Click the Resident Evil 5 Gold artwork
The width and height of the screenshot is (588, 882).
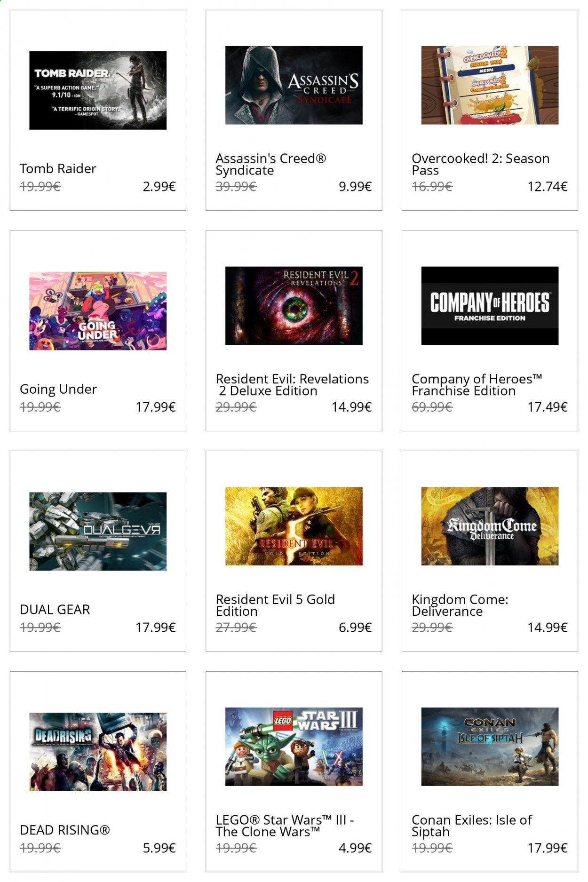click(x=294, y=526)
